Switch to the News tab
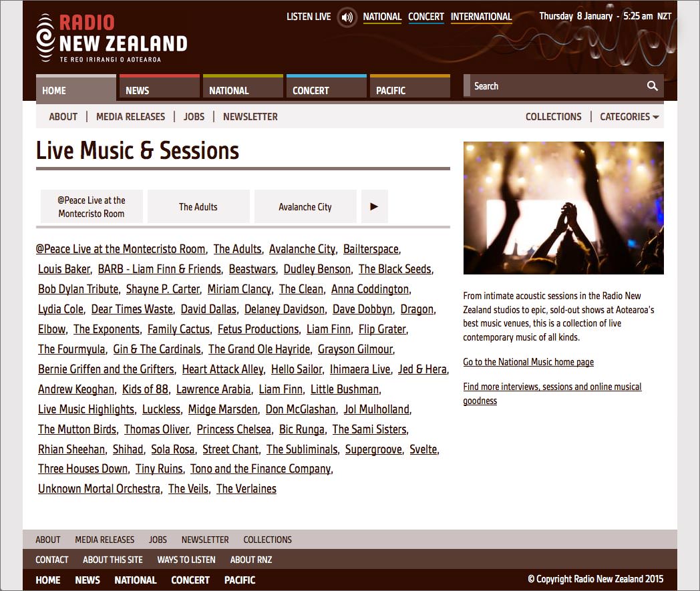This screenshot has height=591, width=700. (160, 86)
